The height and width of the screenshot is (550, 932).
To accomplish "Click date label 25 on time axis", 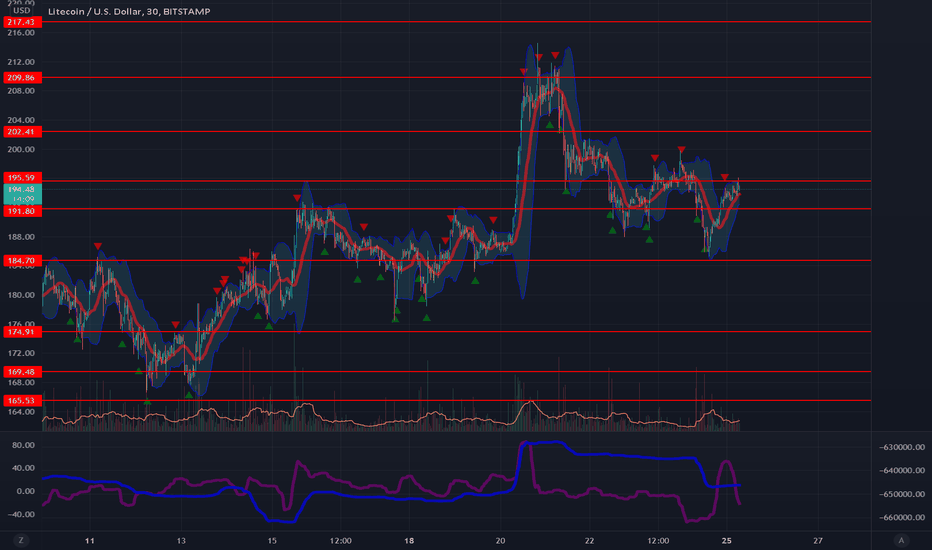I will pos(726,540).
